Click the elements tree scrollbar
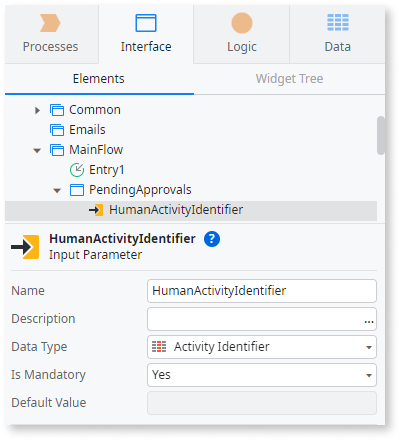Screen dimensions: 400x440 381,135
